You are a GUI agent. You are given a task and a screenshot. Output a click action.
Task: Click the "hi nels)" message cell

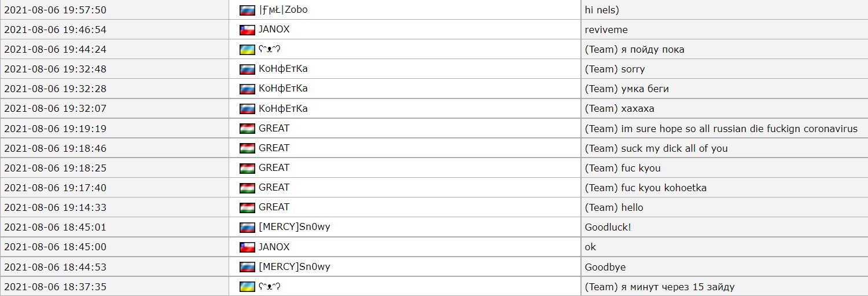pyautogui.click(x=602, y=10)
